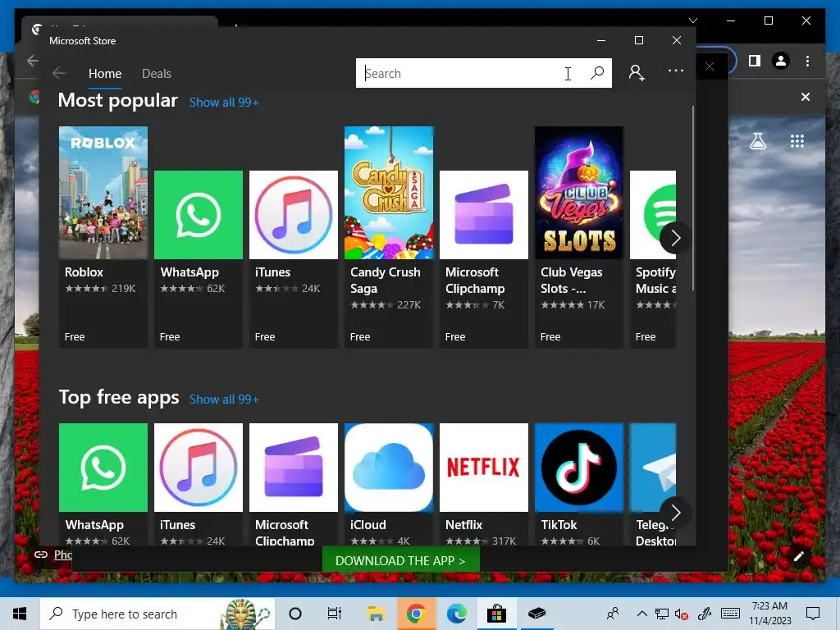The width and height of the screenshot is (840, 630).
Task: Open iTunes in the Most popular row
Action: [294, 258]
